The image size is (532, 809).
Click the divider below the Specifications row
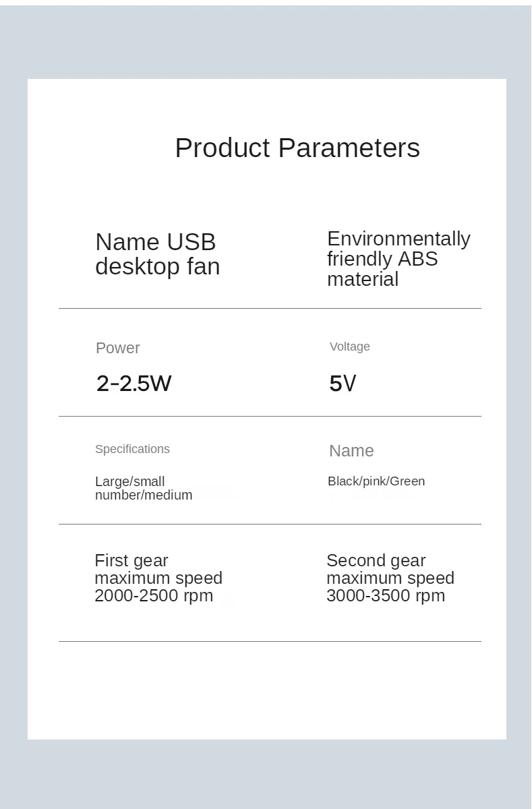pos(270,525)
